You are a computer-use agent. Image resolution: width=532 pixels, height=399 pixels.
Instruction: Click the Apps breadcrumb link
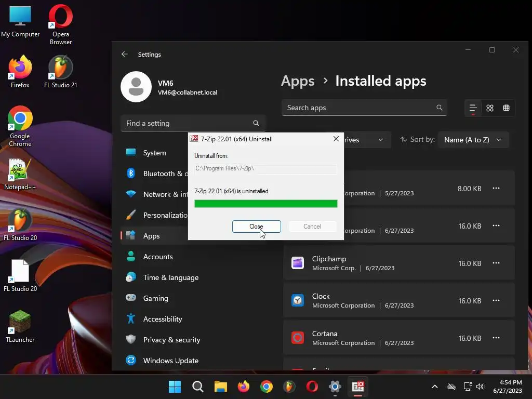[298, 81]
